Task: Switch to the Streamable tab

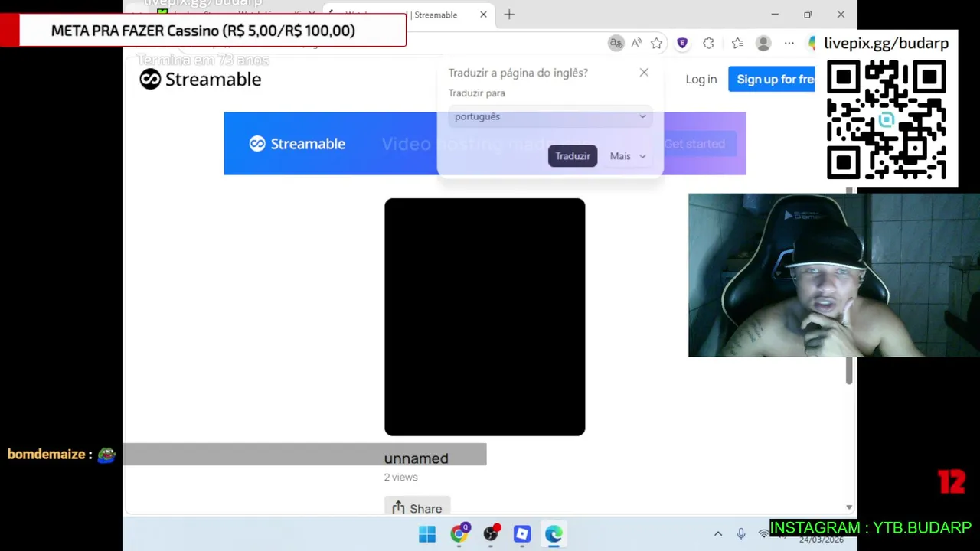Action: [407, 15]
